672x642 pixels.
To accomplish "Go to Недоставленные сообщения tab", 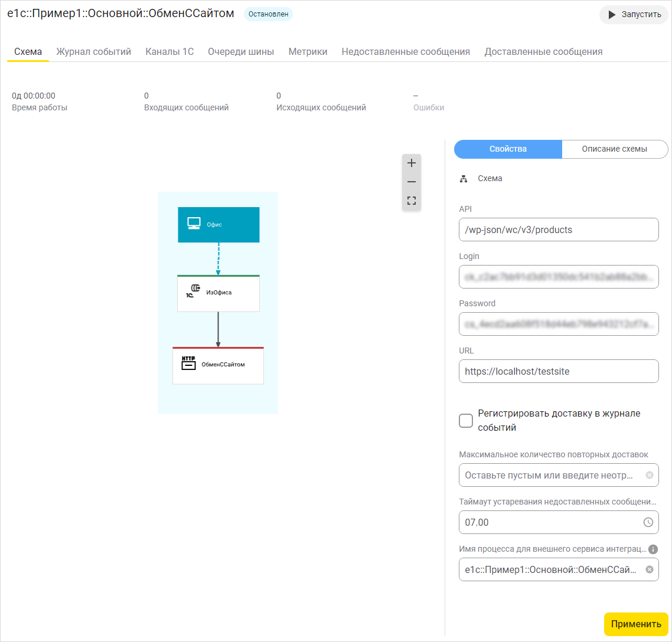I will [x=406, y=51].
